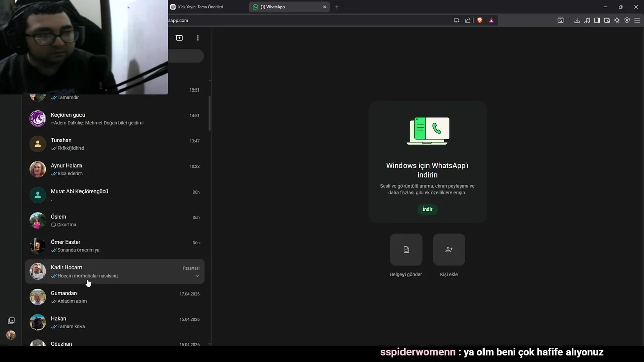Open the WhatsApp three-dot menu
The height and width of the screenshot is (362, 644).
[198, 38]
